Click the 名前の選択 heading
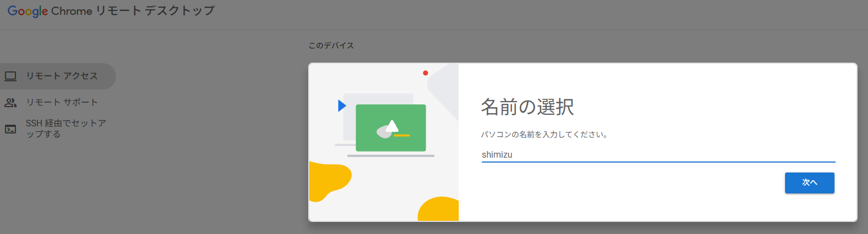868x234 pixels. point(527,107)
